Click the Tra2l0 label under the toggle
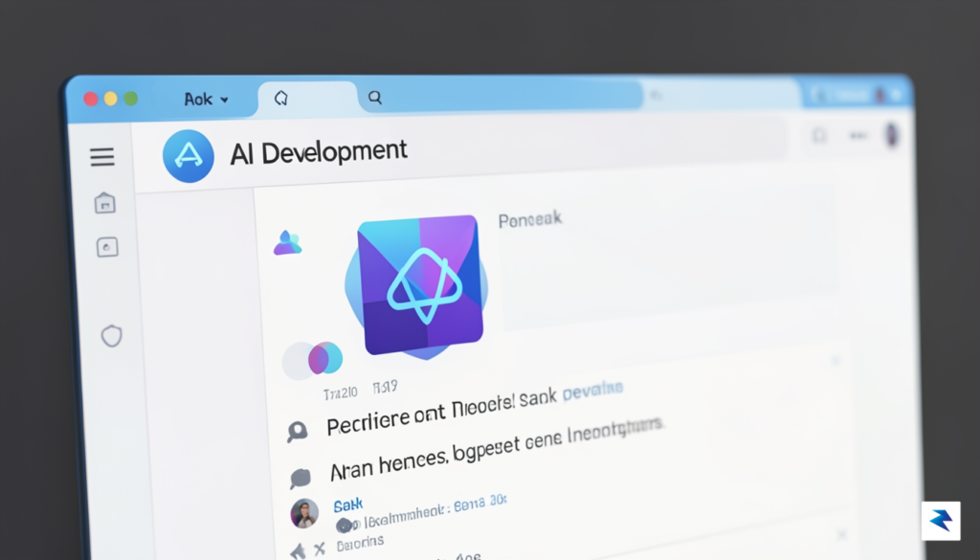Viewport: 980px width, 560px height. click(x=341, y=393)
